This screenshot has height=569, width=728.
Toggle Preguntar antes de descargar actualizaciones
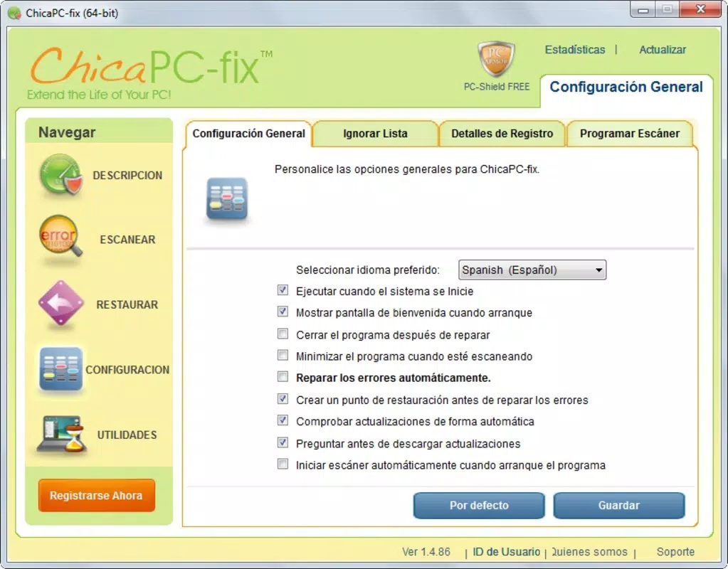pos(283,443)
